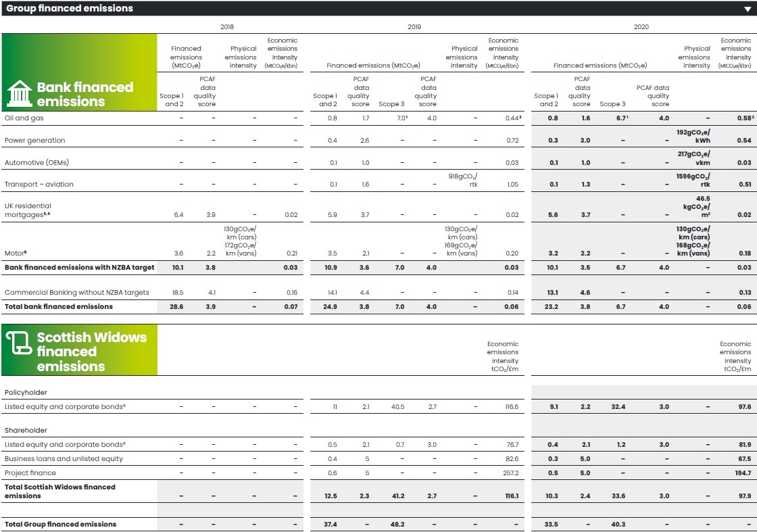The width and height of the screenshot is (757, 532).
Task: Click the Policyholder section heading
Action: (x=26, y=392)
